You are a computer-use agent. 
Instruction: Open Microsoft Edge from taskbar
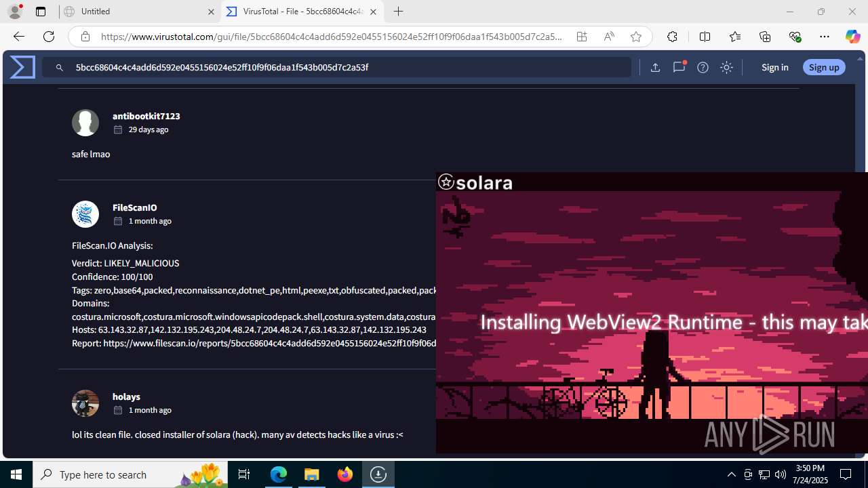(x=279, y=474)
